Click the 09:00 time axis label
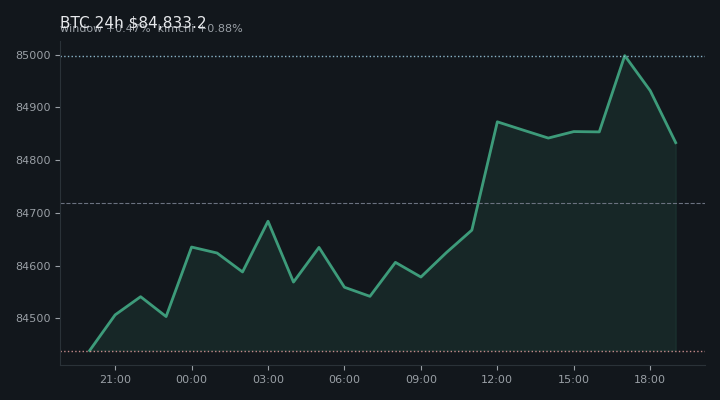The image size is (720, 400). tap(421, 379)
